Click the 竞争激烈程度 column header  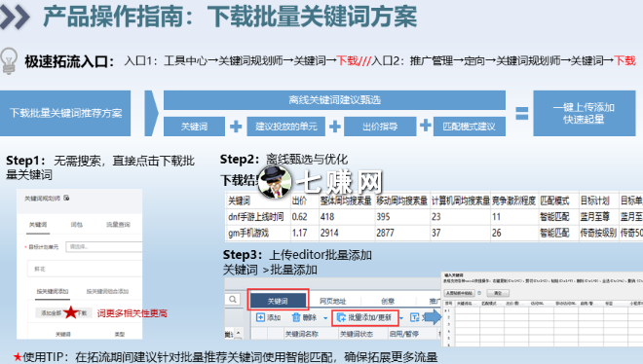[x=514, y=200]
